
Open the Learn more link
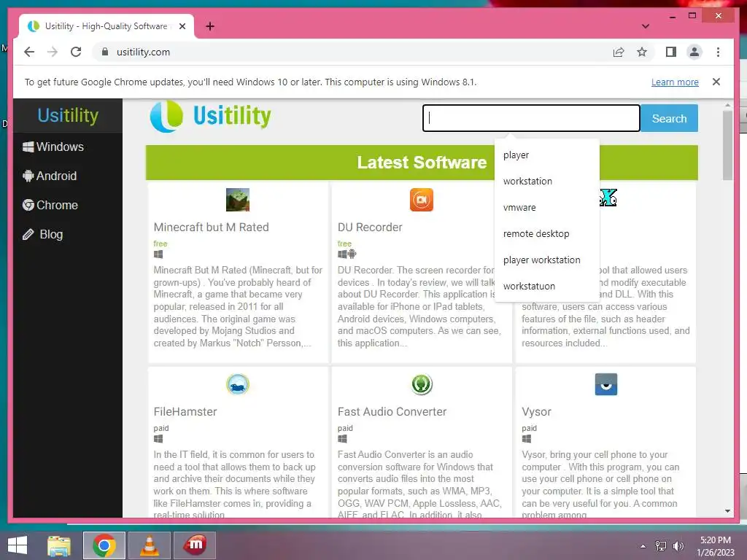(x=675, y=82)
